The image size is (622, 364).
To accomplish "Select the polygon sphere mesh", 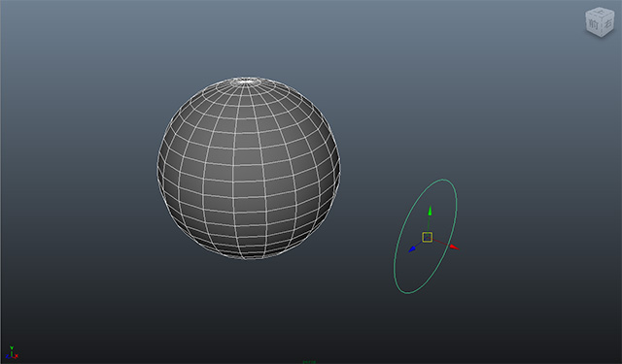I will point(249,168).
